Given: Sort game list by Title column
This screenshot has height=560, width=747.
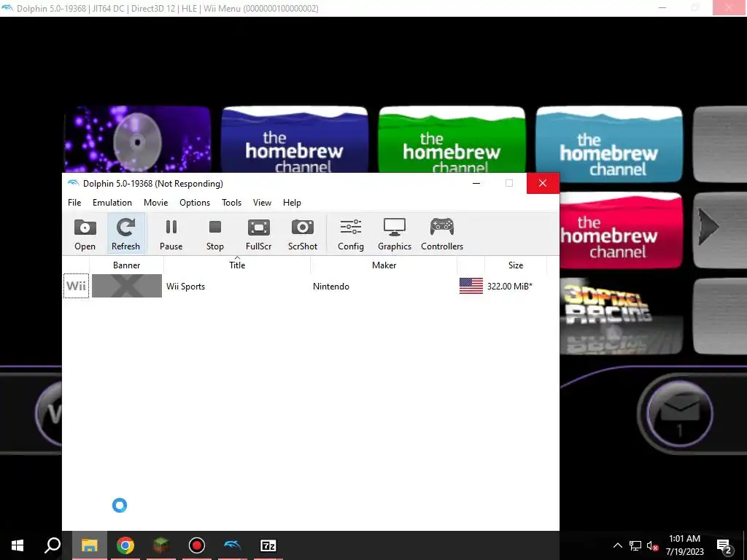Looking at the screenshot, I should 237,265.
